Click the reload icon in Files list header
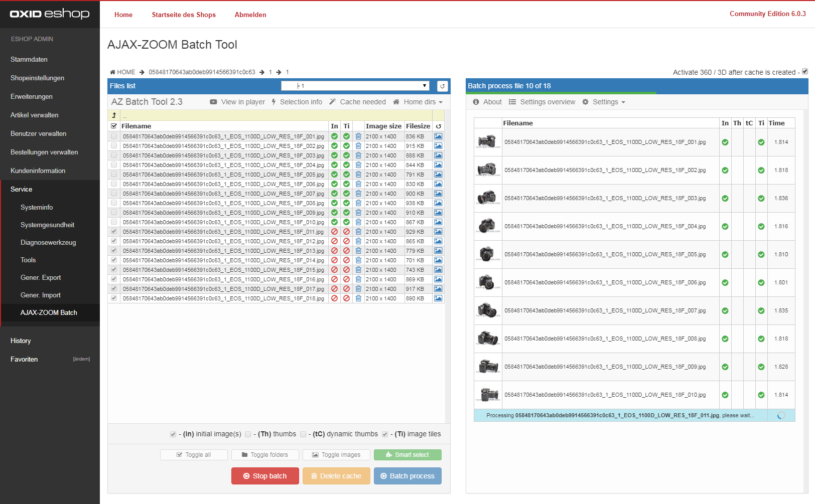The image size is (815, 504). pos(442,86)
